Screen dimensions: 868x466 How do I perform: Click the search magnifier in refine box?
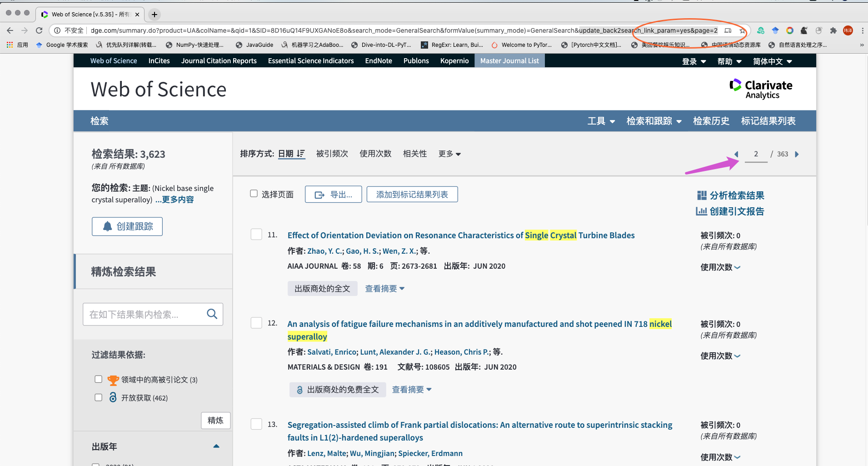click(x=212, y=314)
